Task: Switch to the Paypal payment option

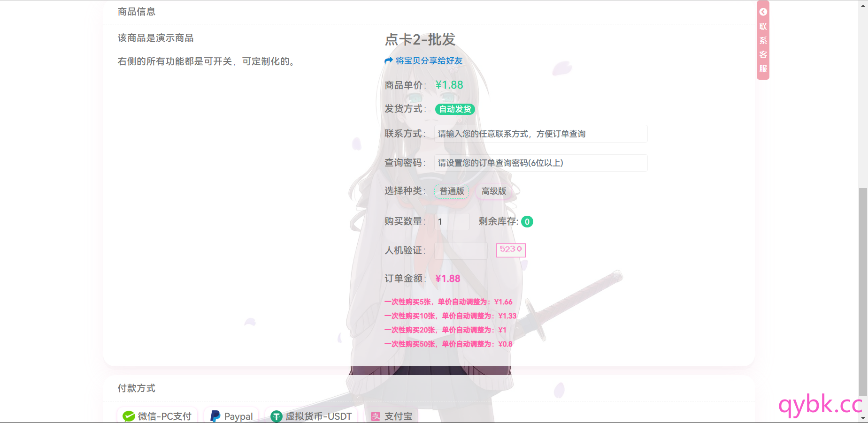Action: click(231, 416)
